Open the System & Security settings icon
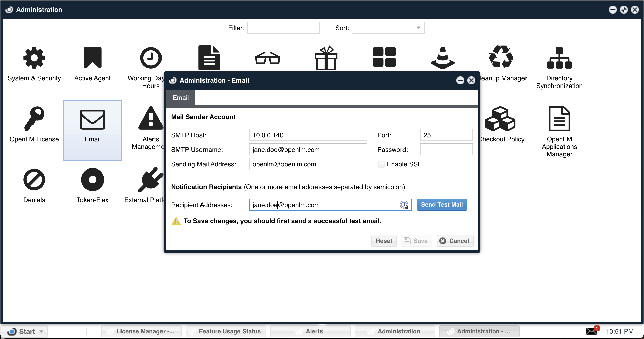The width and height of the screenshot is (644, 339). pos(34,58)
